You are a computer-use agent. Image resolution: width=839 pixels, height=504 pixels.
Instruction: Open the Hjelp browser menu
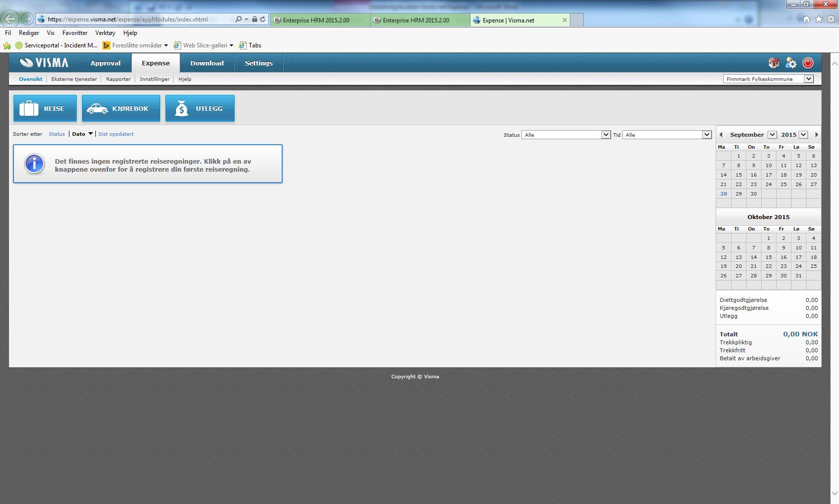point(130,32)
